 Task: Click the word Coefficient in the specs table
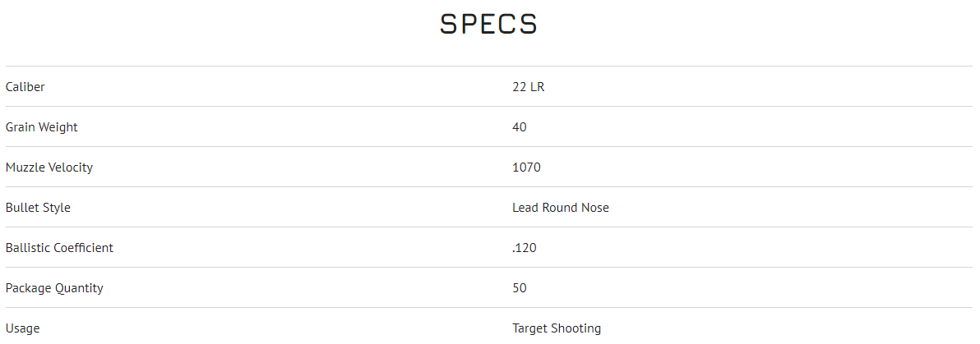tap(83, 248)
